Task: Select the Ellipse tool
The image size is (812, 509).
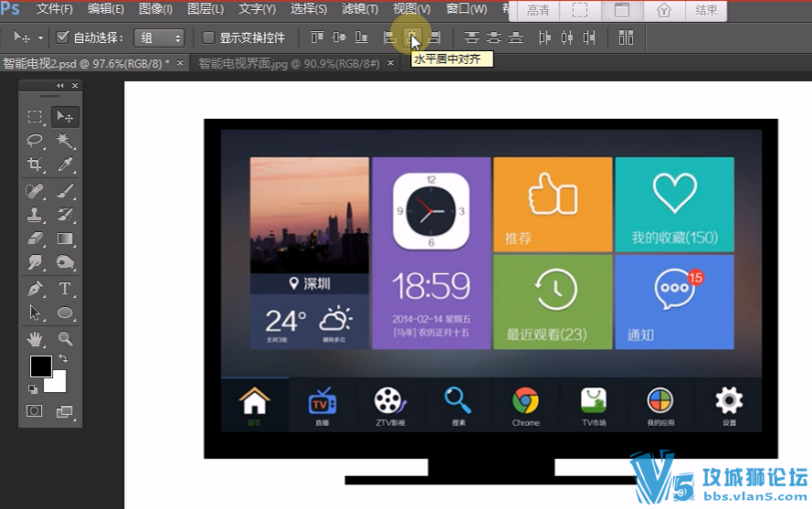Action: tap(65, 313)
